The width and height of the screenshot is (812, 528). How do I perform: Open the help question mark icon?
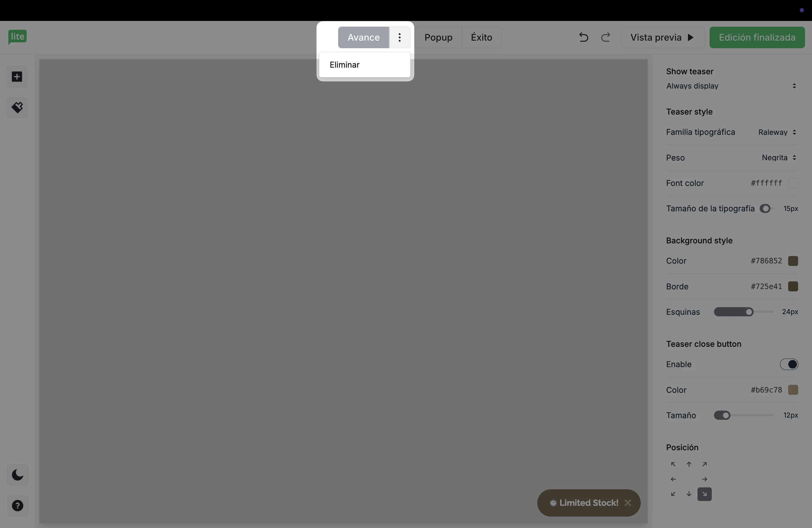pyautogui.click(x=17, y=505)
